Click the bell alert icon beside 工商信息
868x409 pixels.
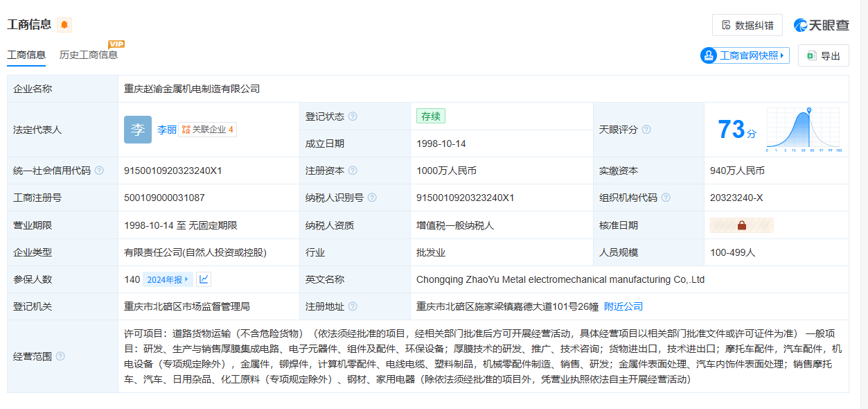click(64, 25)
